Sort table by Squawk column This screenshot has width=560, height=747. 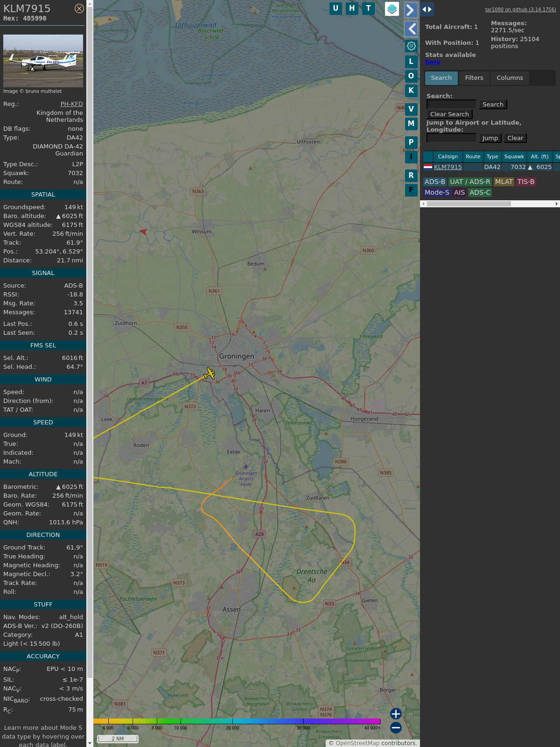pyautogui.click(x=514, y=156)
